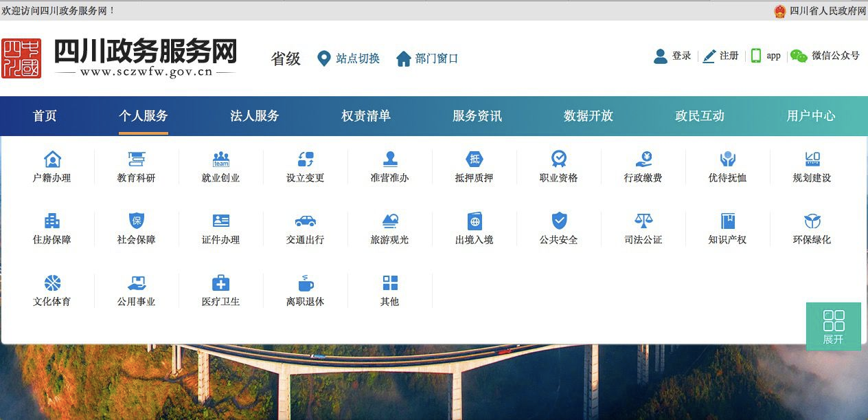Screen dimensions: 868x420
Task: Open the app download link text
Action: click(774, 56)
